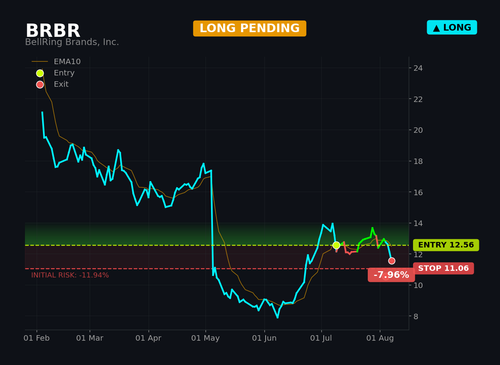
Task: Click the LONG PENDING status badge
Action: [x=249, y=28]
